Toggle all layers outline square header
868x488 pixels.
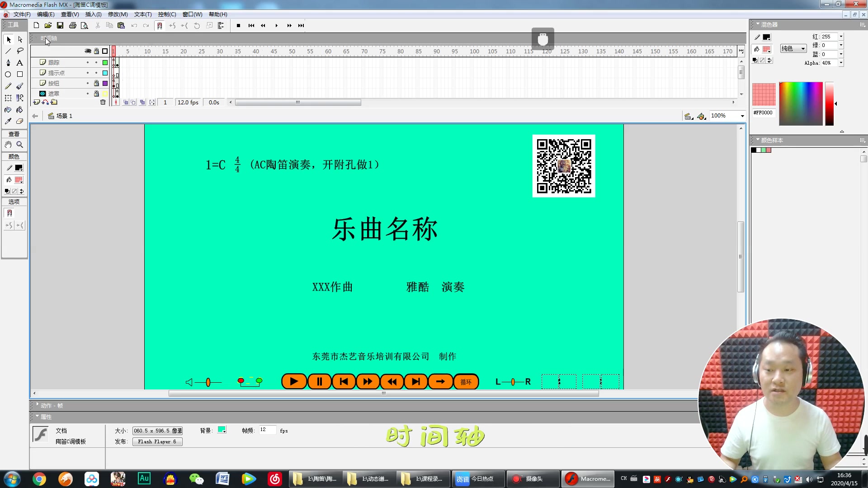(x=105, y=51)
